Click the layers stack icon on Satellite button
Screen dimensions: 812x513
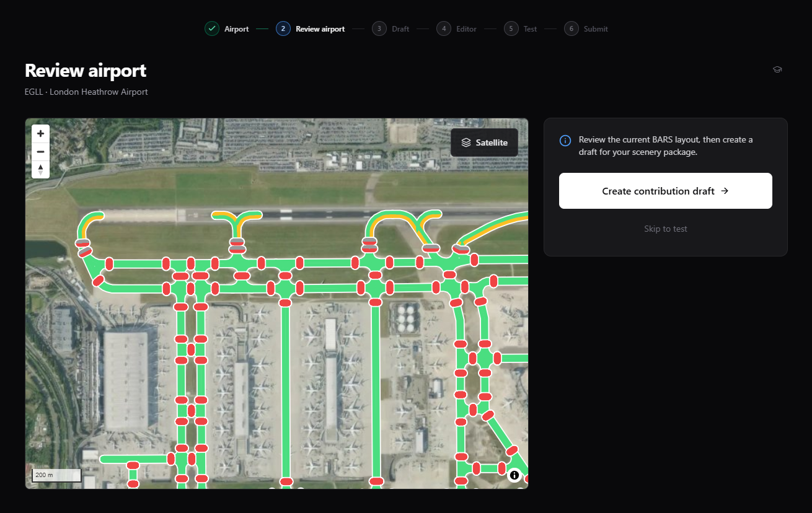click(466, 142)
